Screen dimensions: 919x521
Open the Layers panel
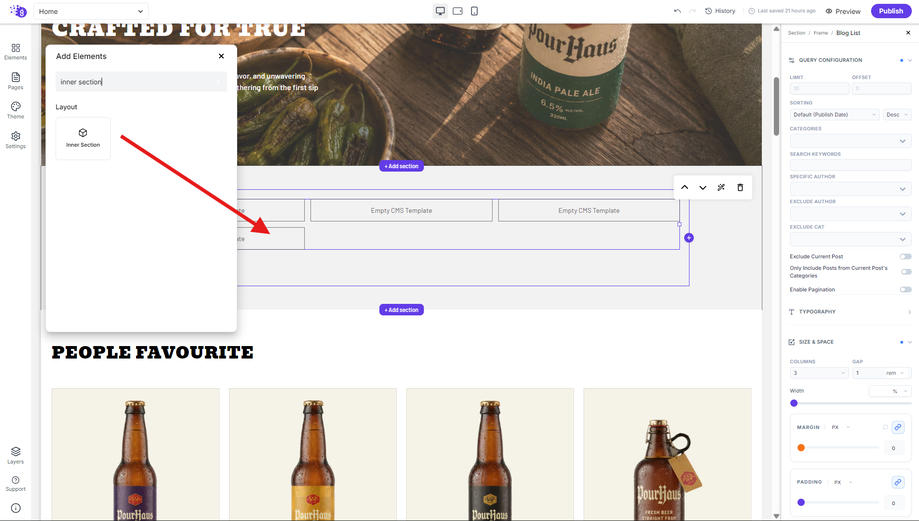[x=16, y=455]
